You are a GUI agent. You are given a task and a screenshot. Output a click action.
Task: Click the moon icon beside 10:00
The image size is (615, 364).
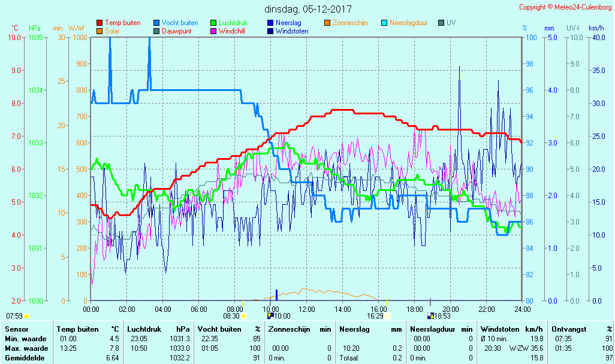[270, 316]
